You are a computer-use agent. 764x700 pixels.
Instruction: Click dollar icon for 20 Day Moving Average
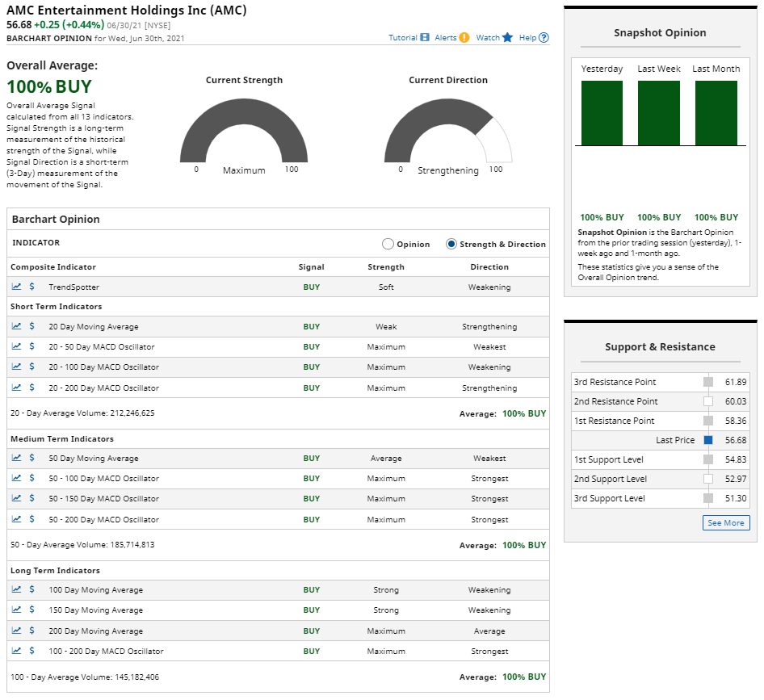point(31,327)
